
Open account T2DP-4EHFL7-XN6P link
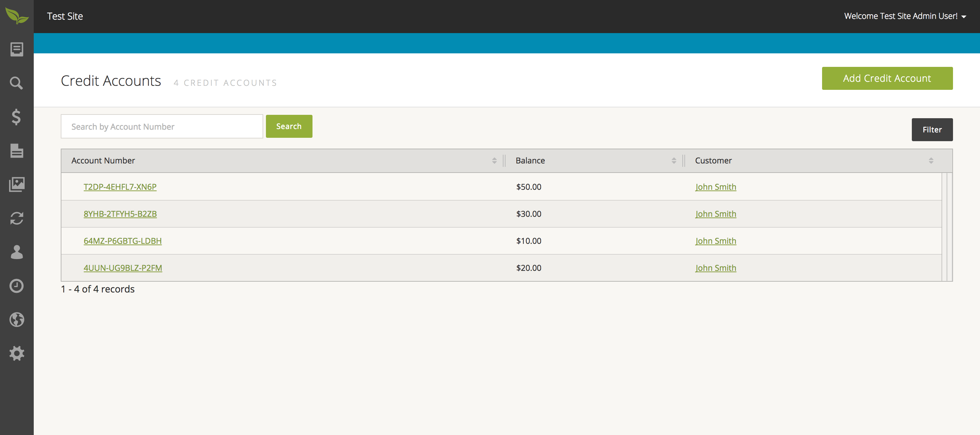pyautogui.click(x=119, y=186)
